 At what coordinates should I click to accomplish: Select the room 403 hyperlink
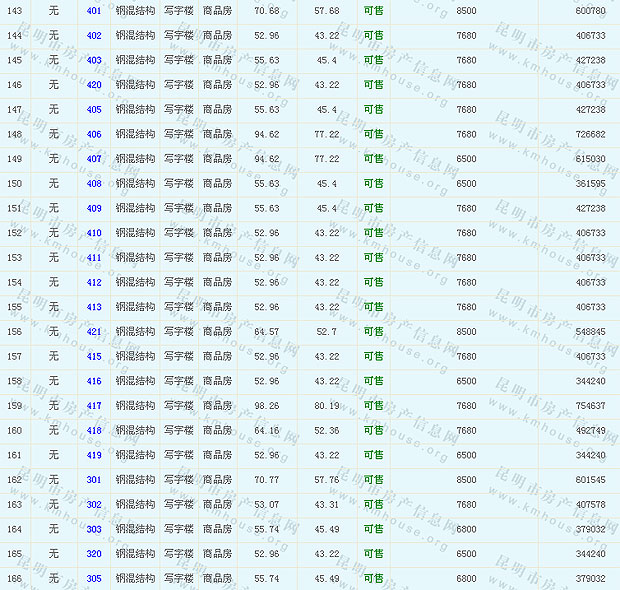point(94,60)
